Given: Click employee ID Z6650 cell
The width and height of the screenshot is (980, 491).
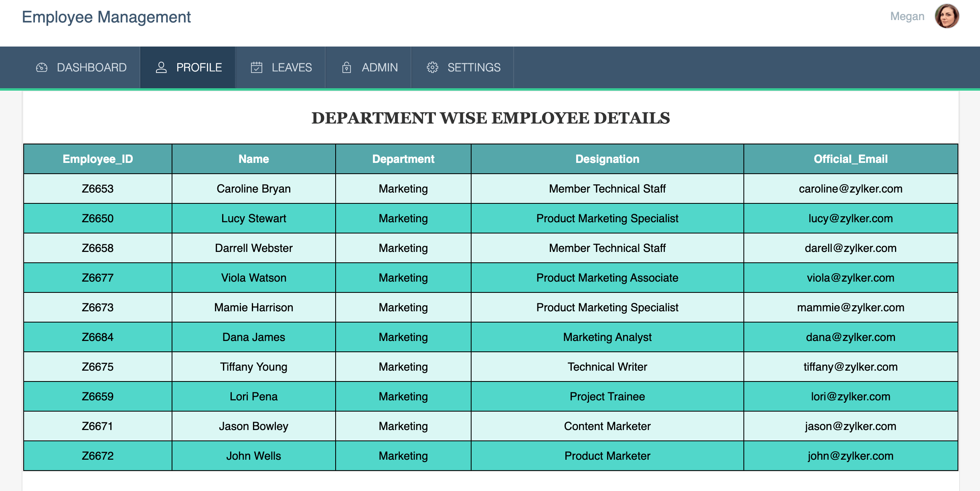Looking at the screenshot, I should [x=97, y=218].
